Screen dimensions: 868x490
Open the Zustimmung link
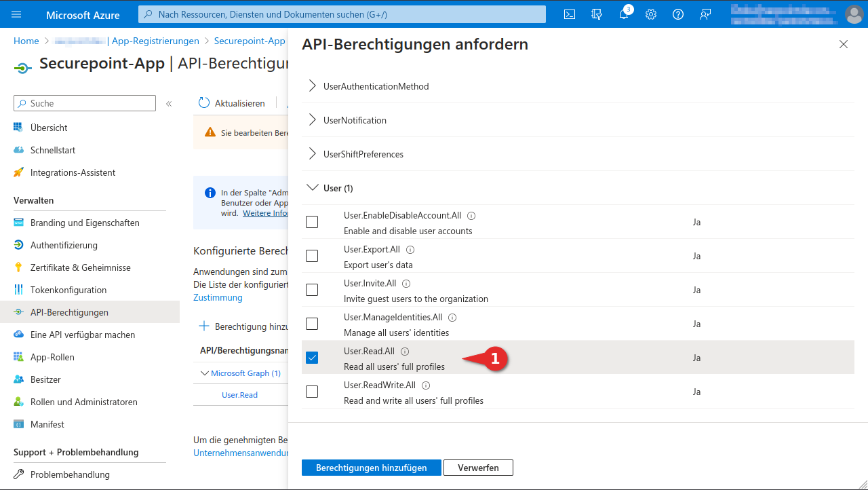[x=218, y=297]
